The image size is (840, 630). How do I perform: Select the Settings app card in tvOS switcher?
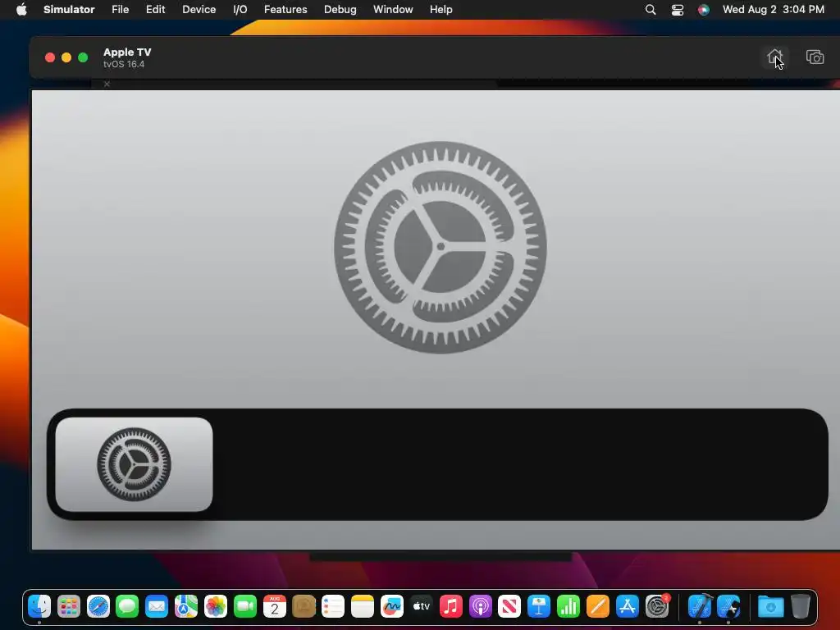pos(134,464)
